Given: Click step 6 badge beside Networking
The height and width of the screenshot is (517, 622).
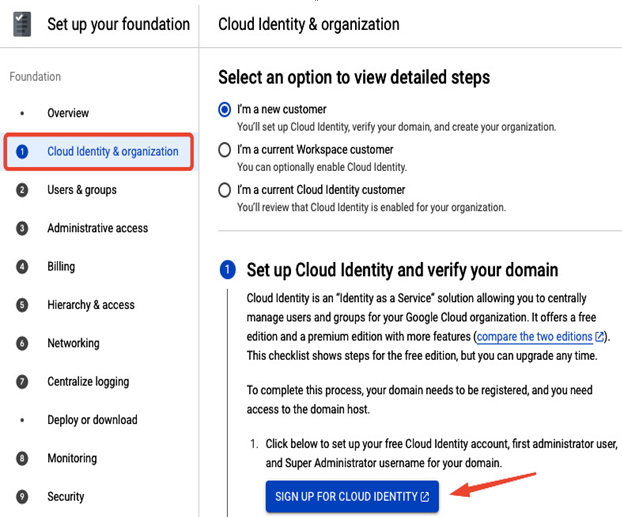Looking at the screenshot, I should click(22, 343).
